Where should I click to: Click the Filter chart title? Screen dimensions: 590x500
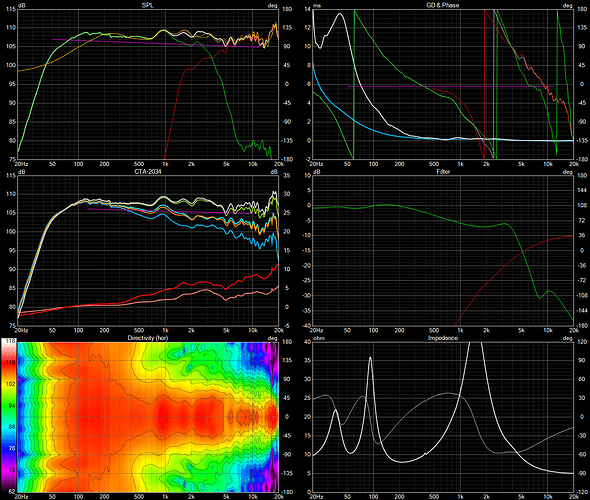[443, 172]
